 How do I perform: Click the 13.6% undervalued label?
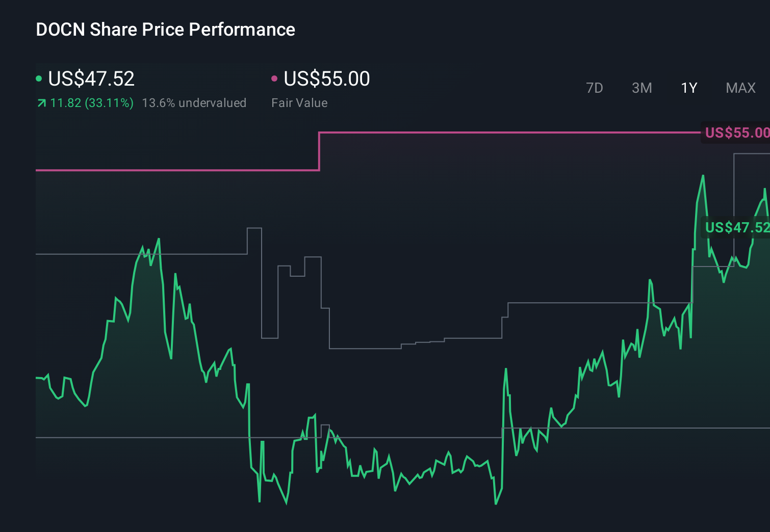[195, 102]
